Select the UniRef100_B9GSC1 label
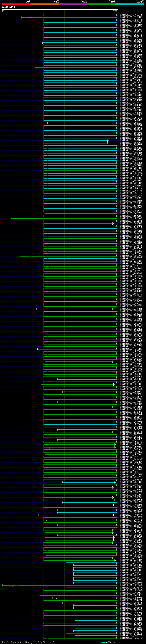The height and width of the screenshot is (644, 146). pyautogui.click(x=131, y=58)
